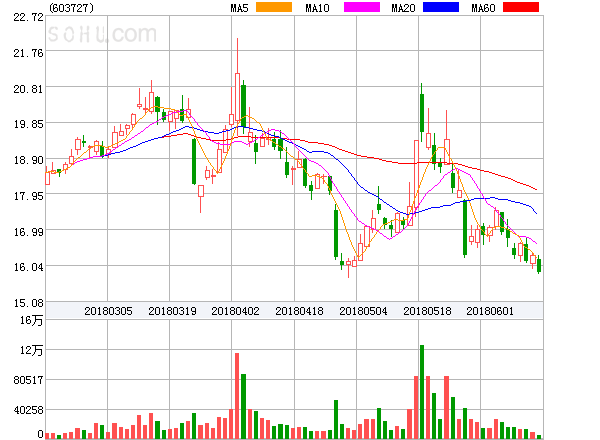Click the 21.76 price axis label
The image size is (600, 440).
(x=28, y=53)
